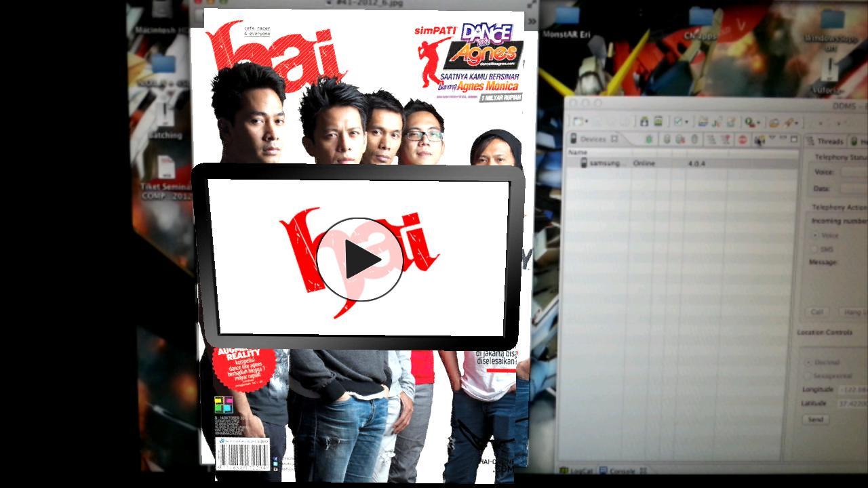Click the toolbar overflow chevron in image viewer
This screenshot has height=488, width=868.
(x=532, y=21)
